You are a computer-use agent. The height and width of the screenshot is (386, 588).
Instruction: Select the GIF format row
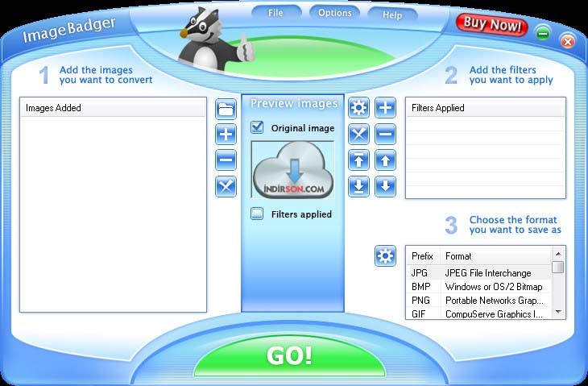478,313
